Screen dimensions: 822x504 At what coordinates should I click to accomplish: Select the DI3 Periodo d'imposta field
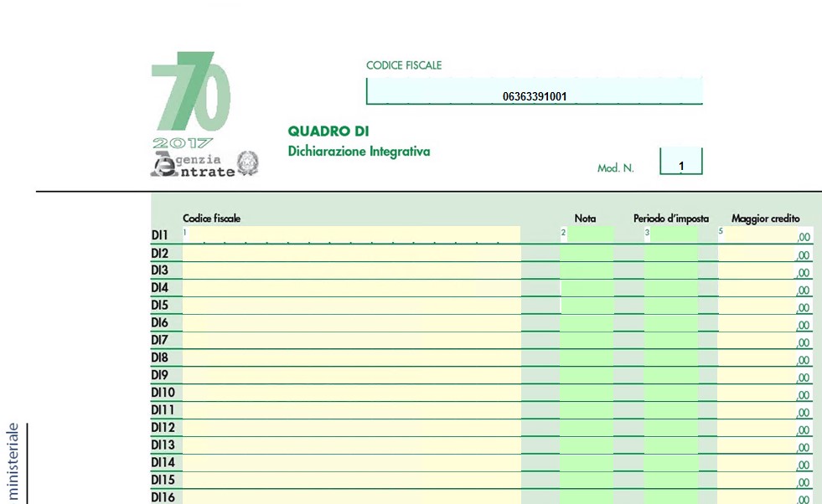[x=671, y=270]
